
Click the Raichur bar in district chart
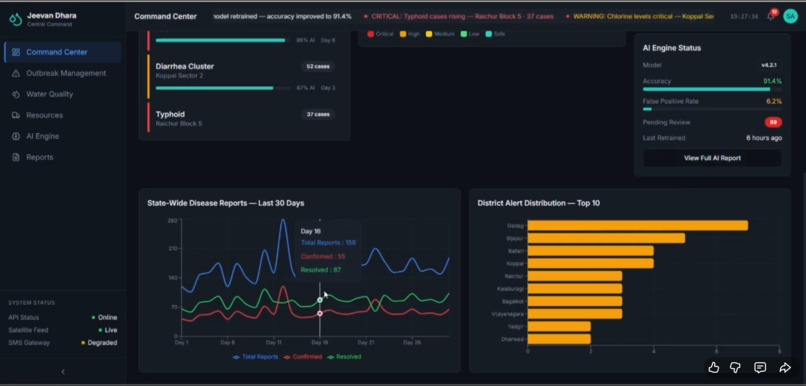coord(575,276)
